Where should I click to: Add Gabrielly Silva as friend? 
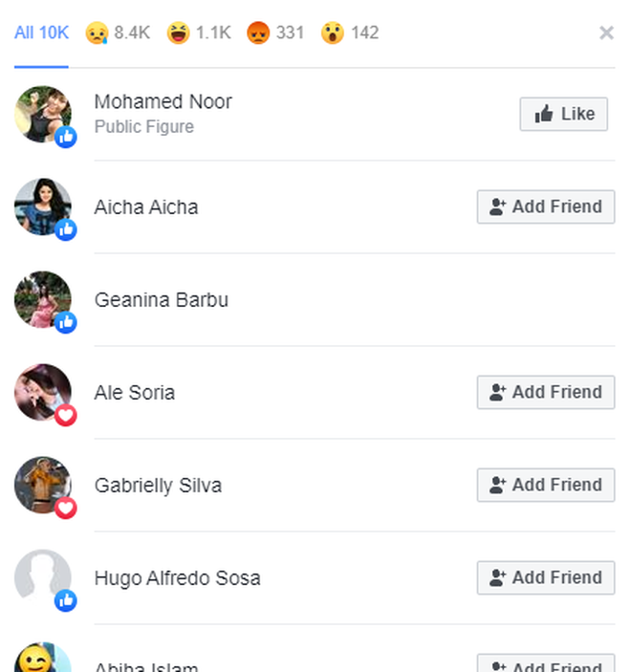546,485
